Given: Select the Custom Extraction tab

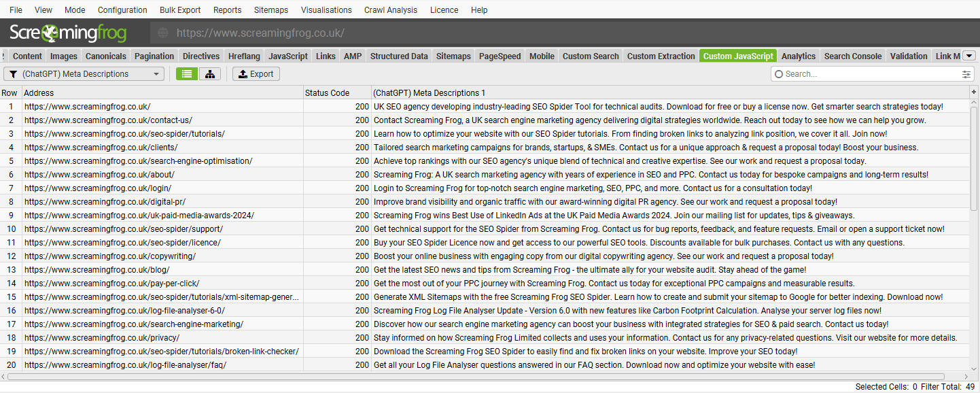Looking at the screenshot, I should tap(661, 56).
